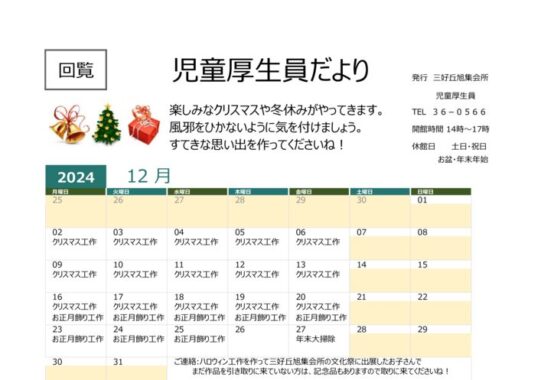This screenshot has width=554, height=380.
Task: Click 年末大掃除 on the 27 cell
Action: pos(316,339)
